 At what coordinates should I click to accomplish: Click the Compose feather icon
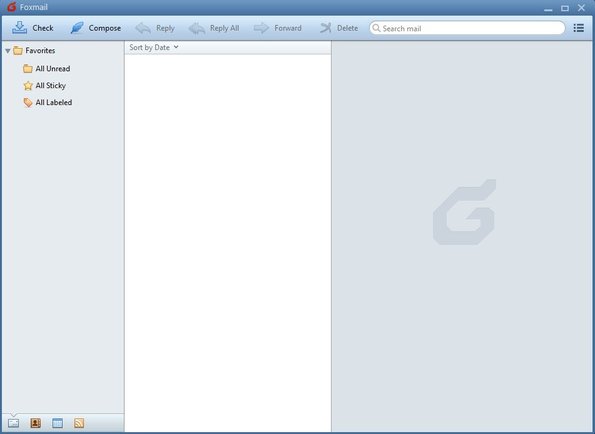pyautogui.click(x=77, y=28)
